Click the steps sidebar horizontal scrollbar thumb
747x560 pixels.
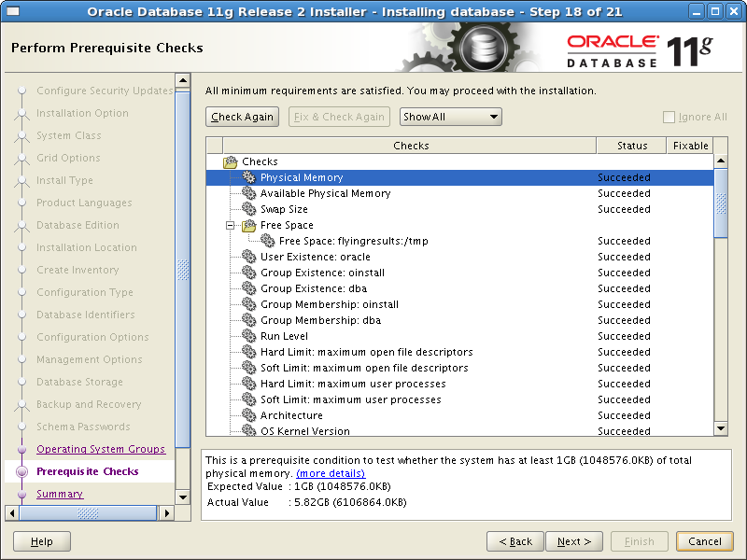pyautogui.click(x=88, y=513)
